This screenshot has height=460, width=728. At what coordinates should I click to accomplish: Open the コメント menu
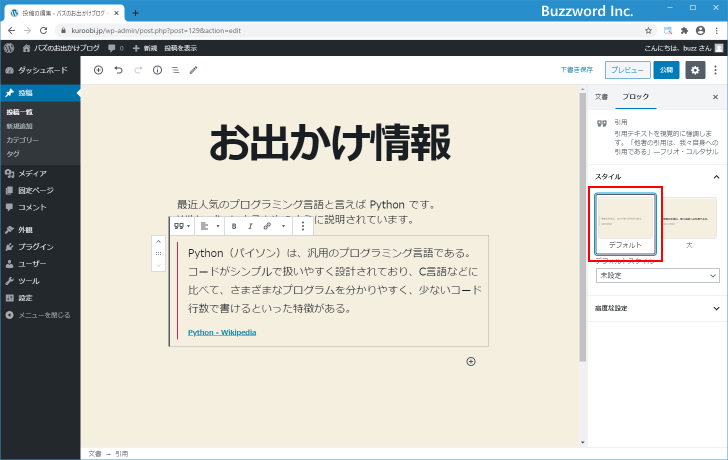(40, 207)
